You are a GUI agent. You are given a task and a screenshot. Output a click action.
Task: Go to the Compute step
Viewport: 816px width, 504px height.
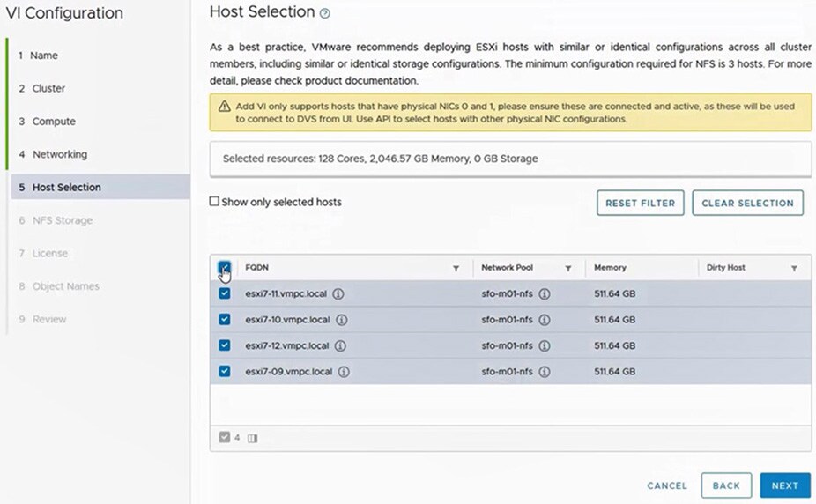point(54,122)
